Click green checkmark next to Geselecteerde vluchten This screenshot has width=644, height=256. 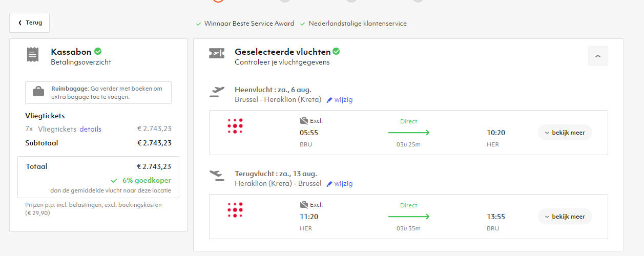tap(336, 51)
